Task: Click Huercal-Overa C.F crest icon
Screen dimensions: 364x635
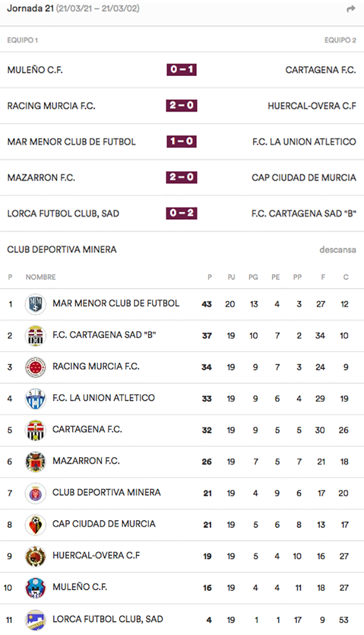Action: [35, 556]
